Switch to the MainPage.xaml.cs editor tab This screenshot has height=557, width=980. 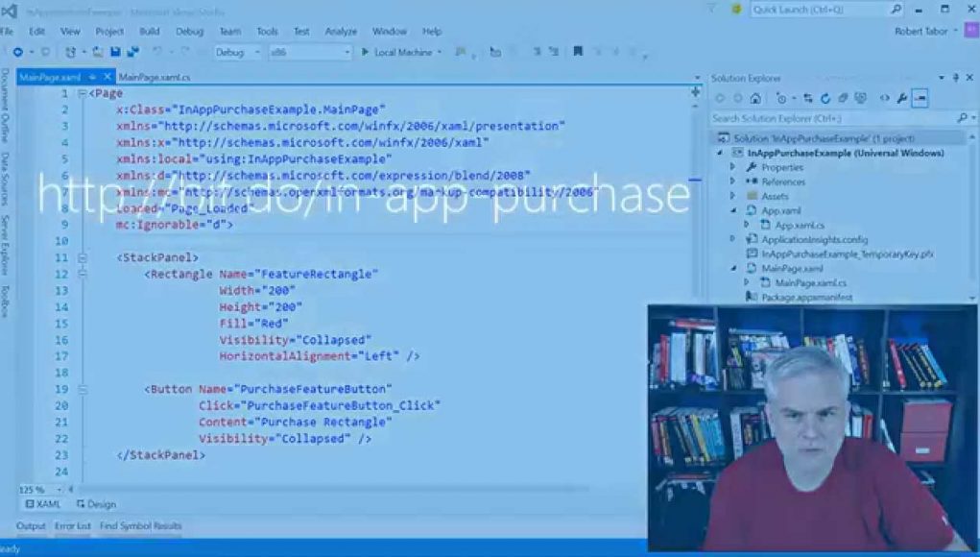(155, 78)
